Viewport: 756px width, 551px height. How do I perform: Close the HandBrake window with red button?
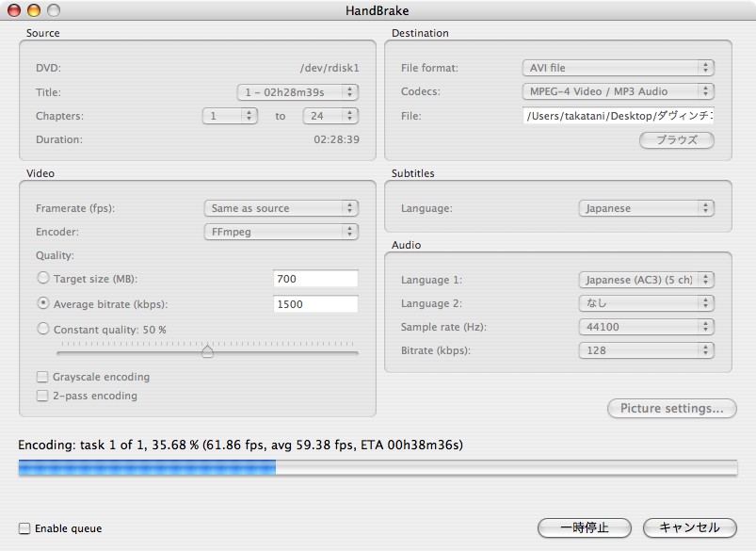(x=14, y=10)
